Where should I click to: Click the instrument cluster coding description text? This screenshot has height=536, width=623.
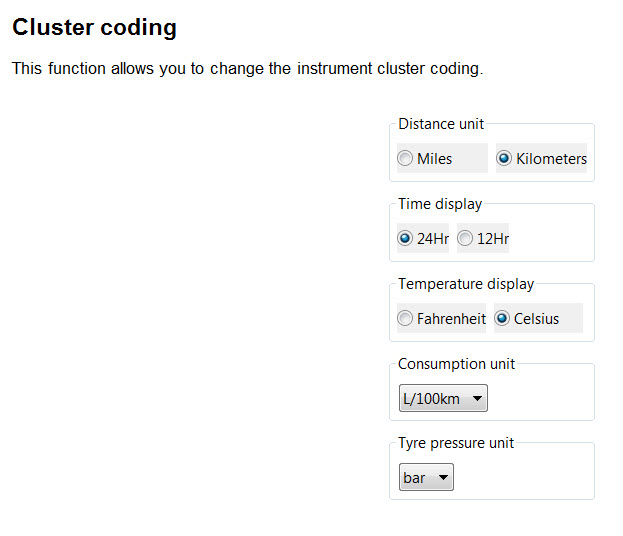click(247, 70)
